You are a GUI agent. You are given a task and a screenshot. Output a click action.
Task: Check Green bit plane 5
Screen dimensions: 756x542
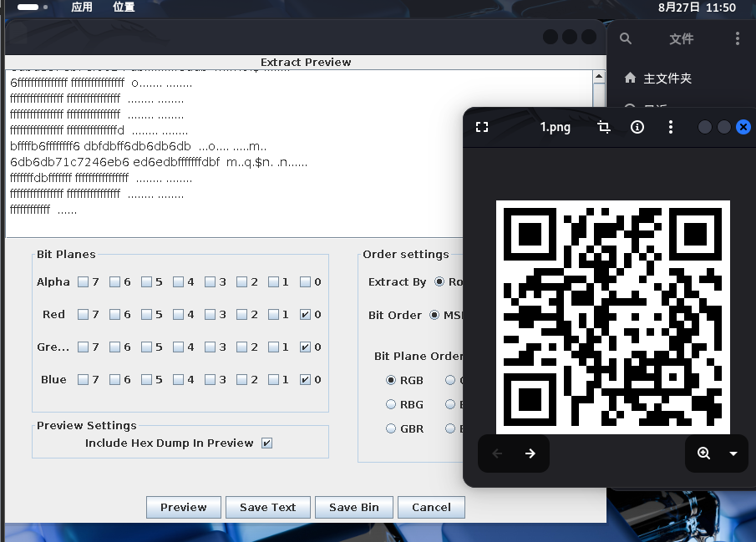[x=146, y=347]
